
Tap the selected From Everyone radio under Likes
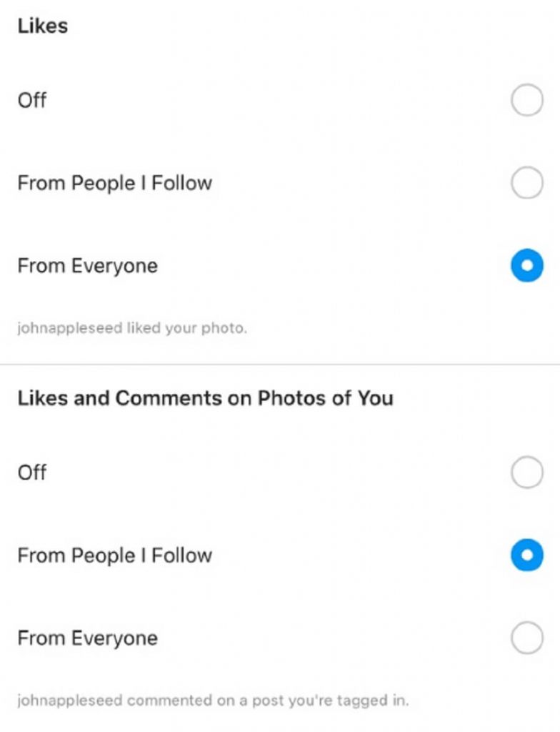click(x=527, y=266)
